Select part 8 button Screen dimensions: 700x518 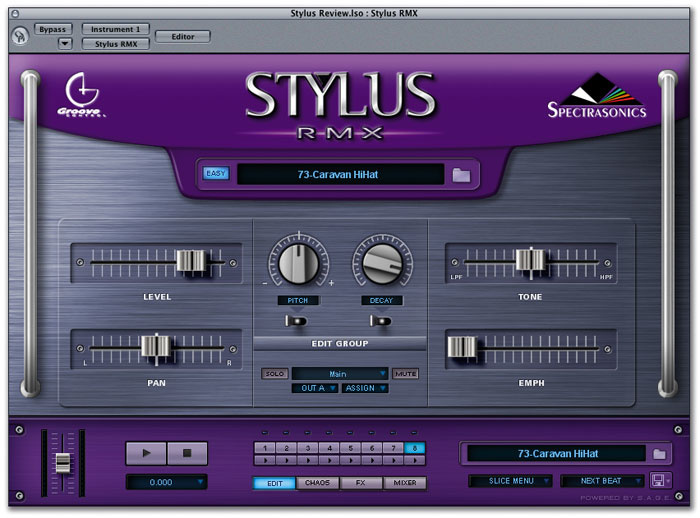pos(415,448)
